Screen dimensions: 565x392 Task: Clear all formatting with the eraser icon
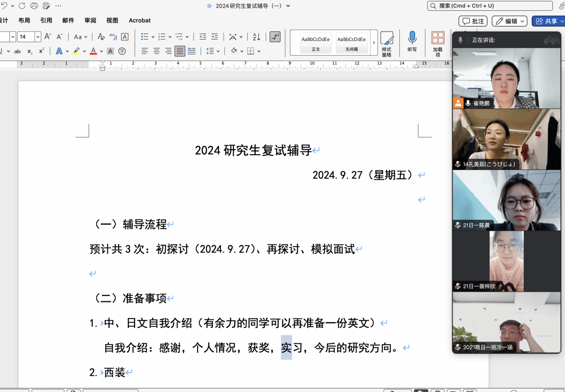101,37
